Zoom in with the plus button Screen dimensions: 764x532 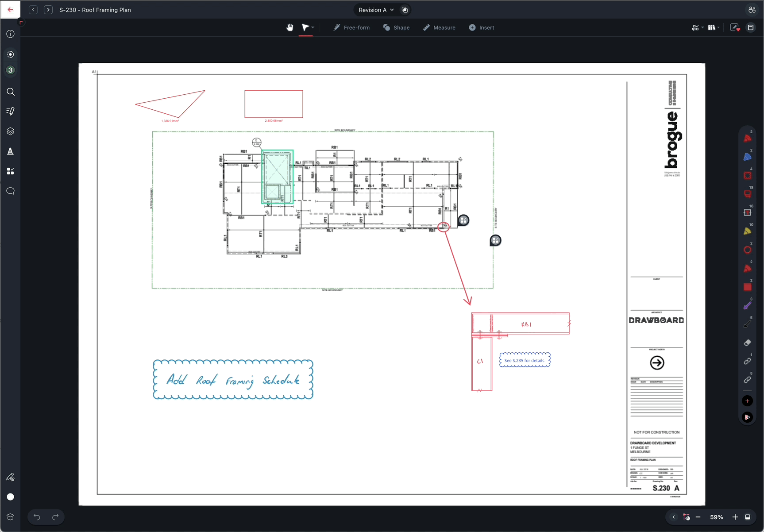point(735,517)
